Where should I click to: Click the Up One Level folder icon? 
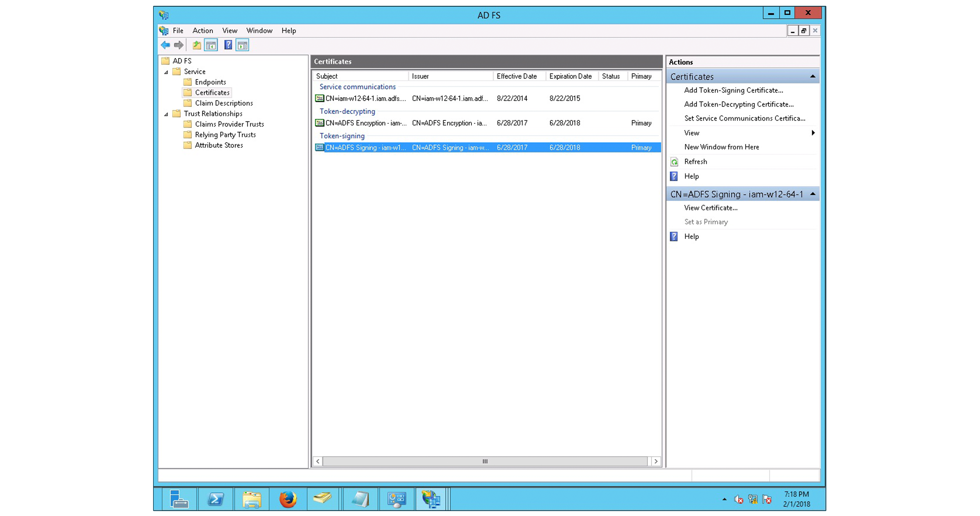coord(197,45)
